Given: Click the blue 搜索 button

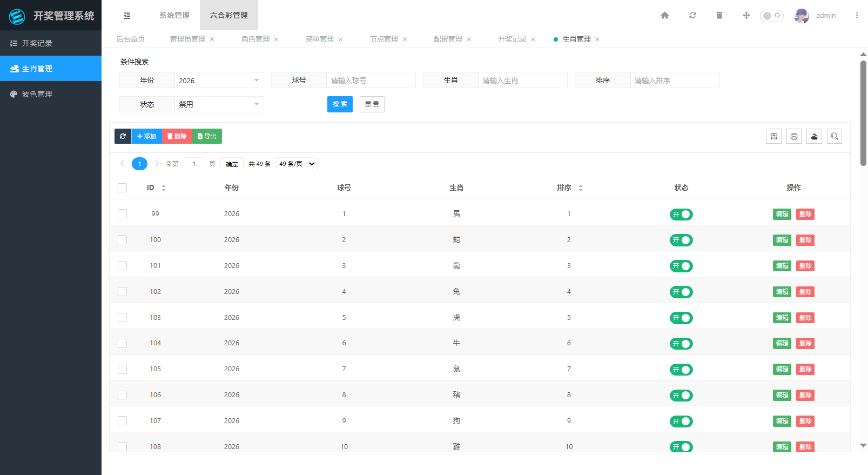Looking at the screenshot, I should 340,104.
